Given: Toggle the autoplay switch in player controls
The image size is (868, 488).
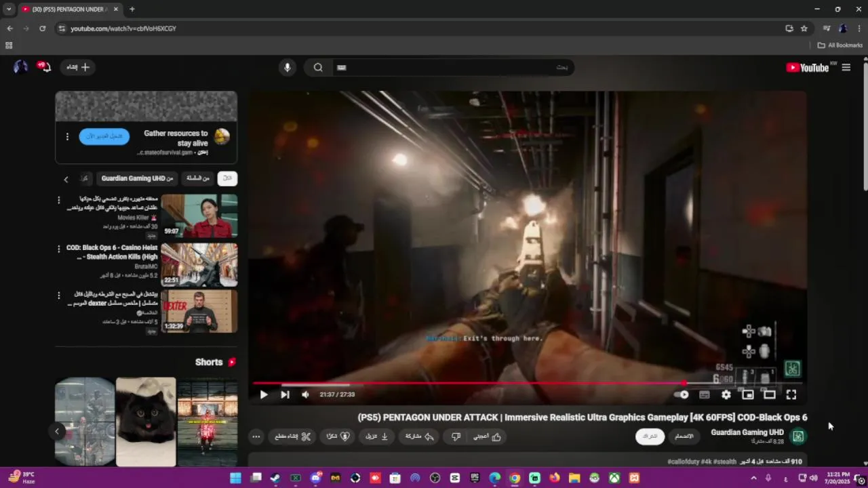Looking at the screenshot, I should pyautogui.click(x=682, y=394).
